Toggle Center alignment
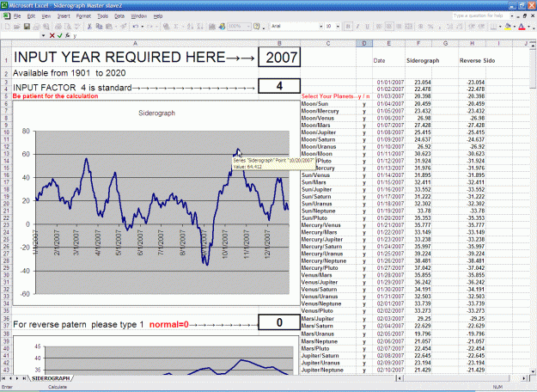The height and width of the screenshot is (392, 537). tap(389, 27)
